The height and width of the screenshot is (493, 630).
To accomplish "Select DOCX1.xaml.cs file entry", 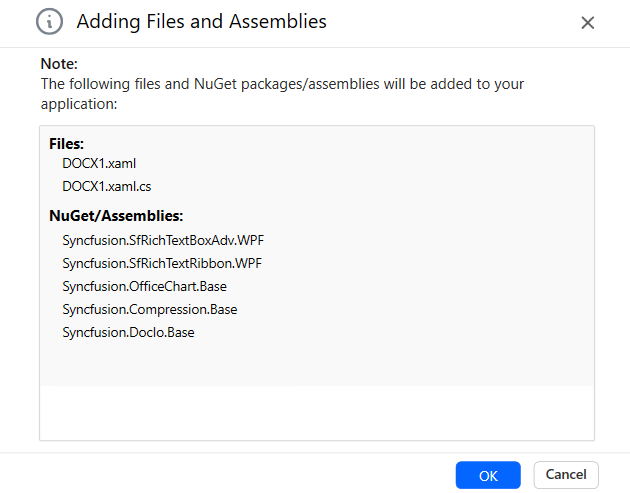I will (x=107, y=186).
